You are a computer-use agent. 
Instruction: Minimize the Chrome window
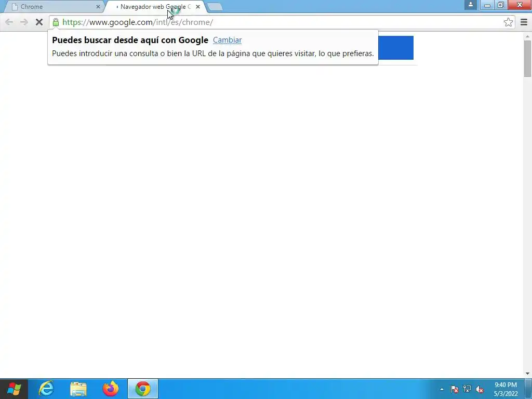[x=487, y=5]
